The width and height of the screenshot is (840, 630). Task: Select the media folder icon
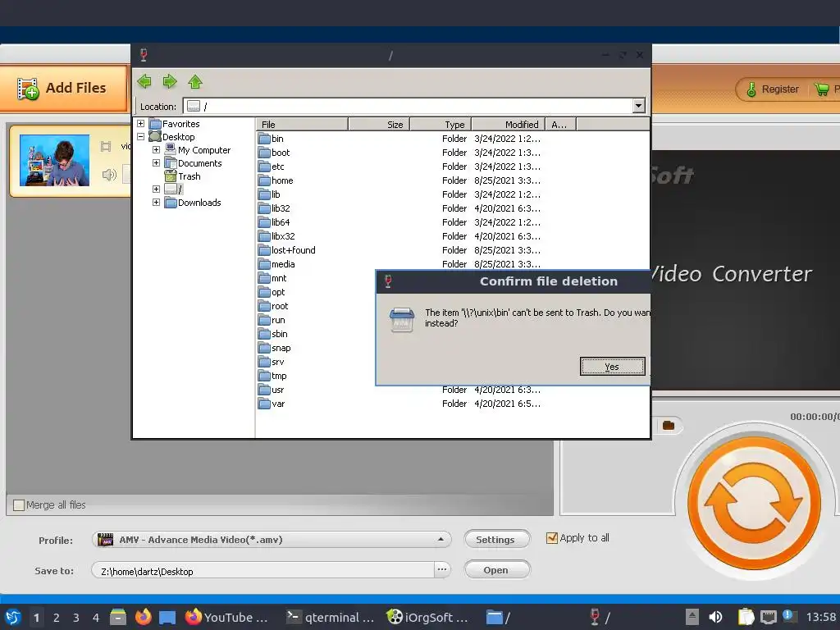point(264,264)
